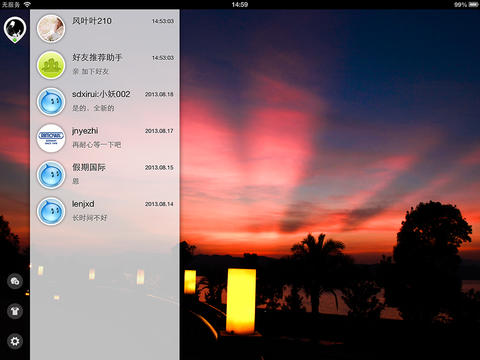Open conversation named 假期国际
This screenshot has height=360, width=480.
(105, 175)
